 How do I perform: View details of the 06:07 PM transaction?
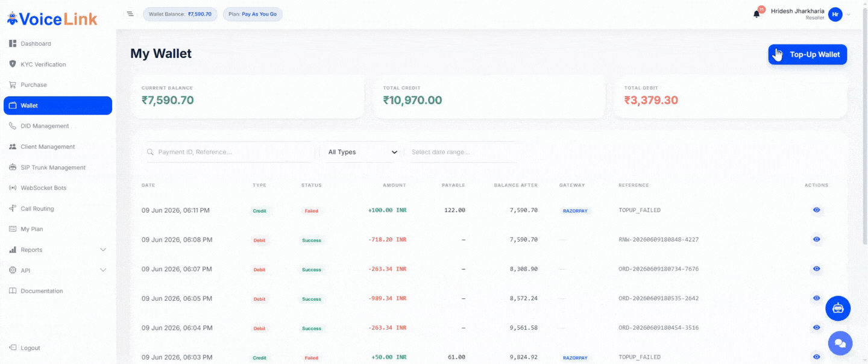coord(816,269)
